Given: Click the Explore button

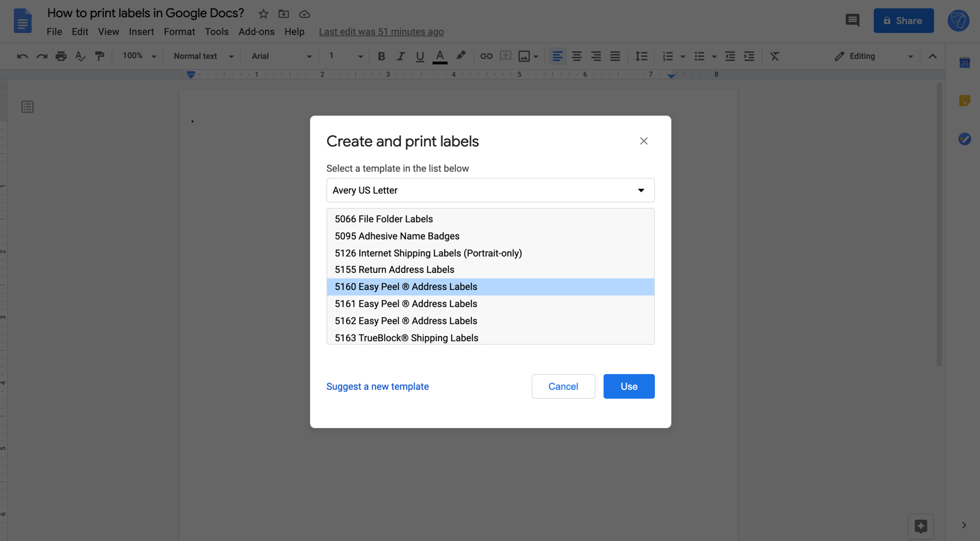Looking at the screenshot, I should point(920,526).
